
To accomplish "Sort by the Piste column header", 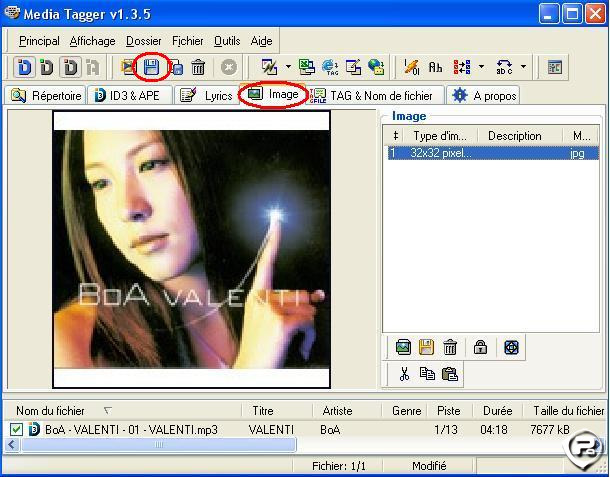I will (x=450, y=411).
